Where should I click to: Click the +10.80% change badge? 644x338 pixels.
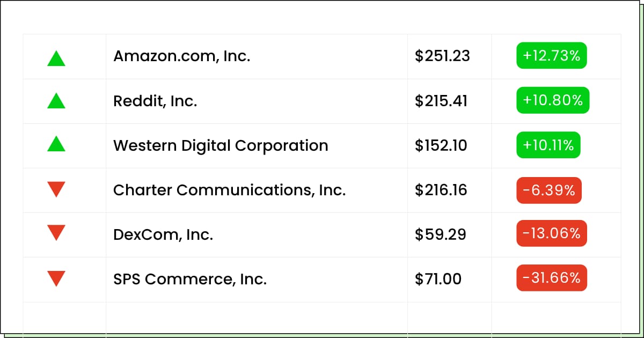(553, 100)
